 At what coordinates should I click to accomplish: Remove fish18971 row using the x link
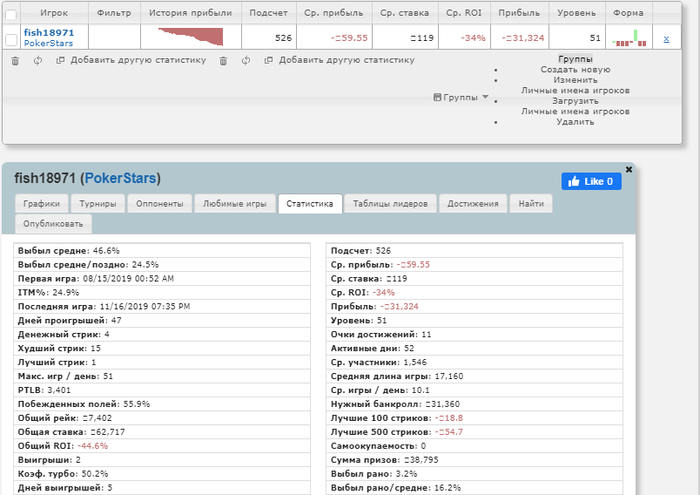[x=666, y=39]
